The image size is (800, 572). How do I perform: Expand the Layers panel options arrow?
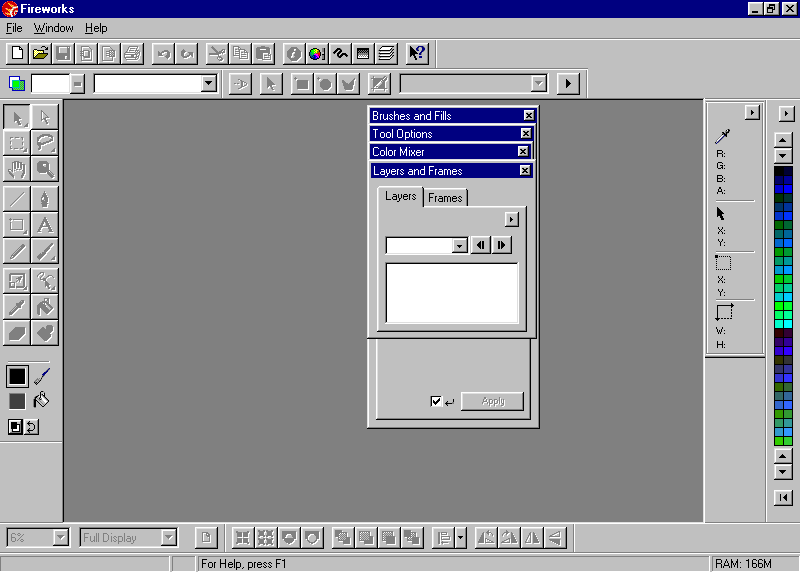[512, 219]
